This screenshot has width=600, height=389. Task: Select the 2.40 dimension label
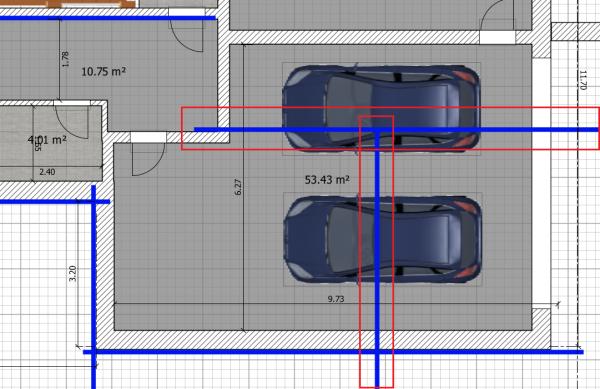[47, 172]
